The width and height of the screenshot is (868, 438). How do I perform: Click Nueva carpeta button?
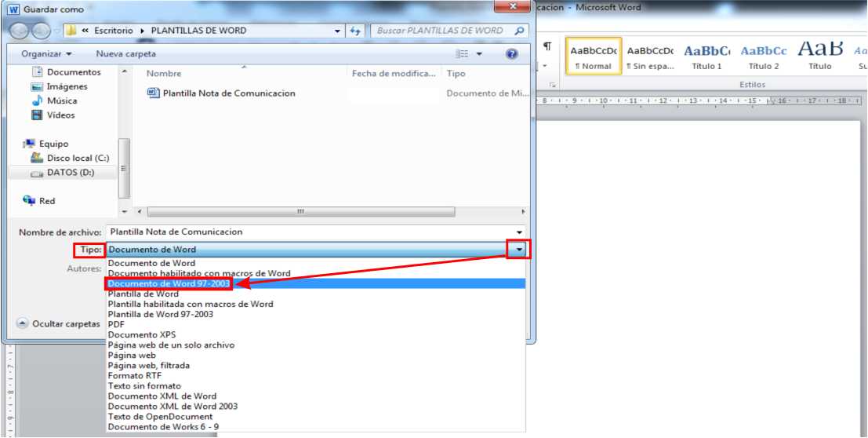[x=125, y=54]
